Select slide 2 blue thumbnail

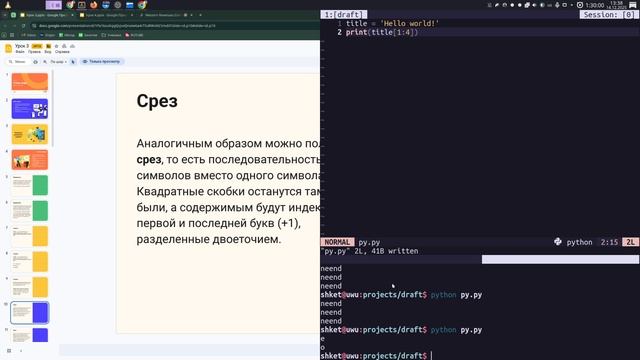[x=30, y=109]
